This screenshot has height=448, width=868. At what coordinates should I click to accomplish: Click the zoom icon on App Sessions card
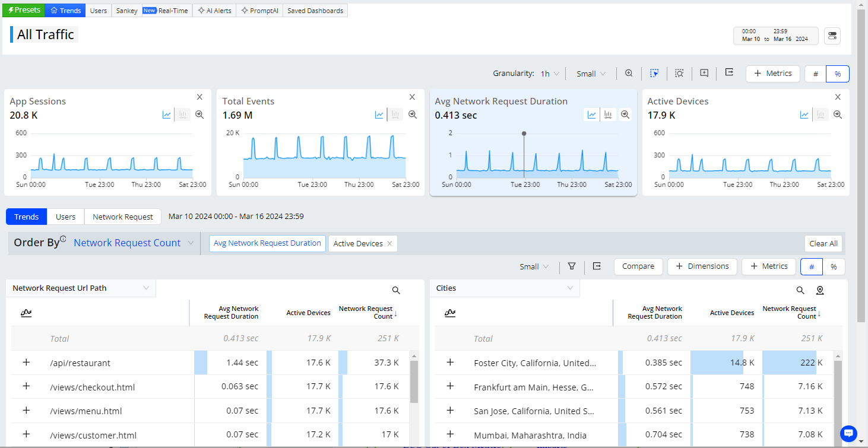pos(199,115)
